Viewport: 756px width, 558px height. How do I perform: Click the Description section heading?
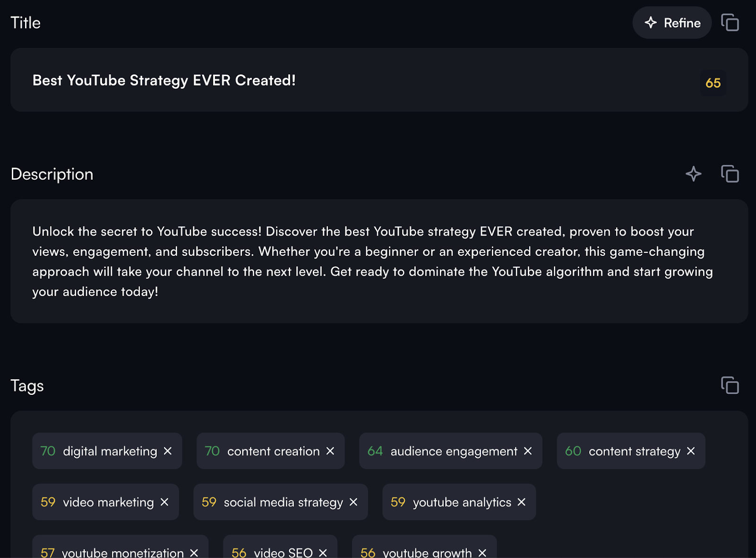point(52,174)
